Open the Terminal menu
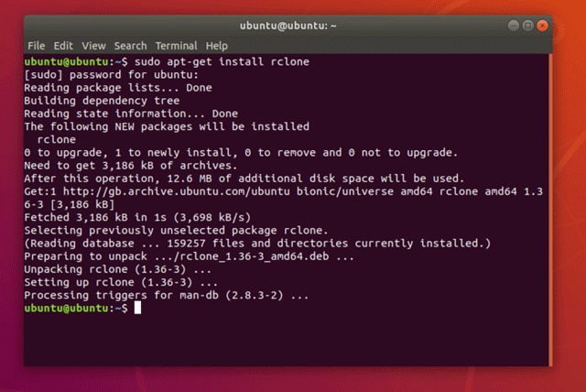 click(176, 45)
